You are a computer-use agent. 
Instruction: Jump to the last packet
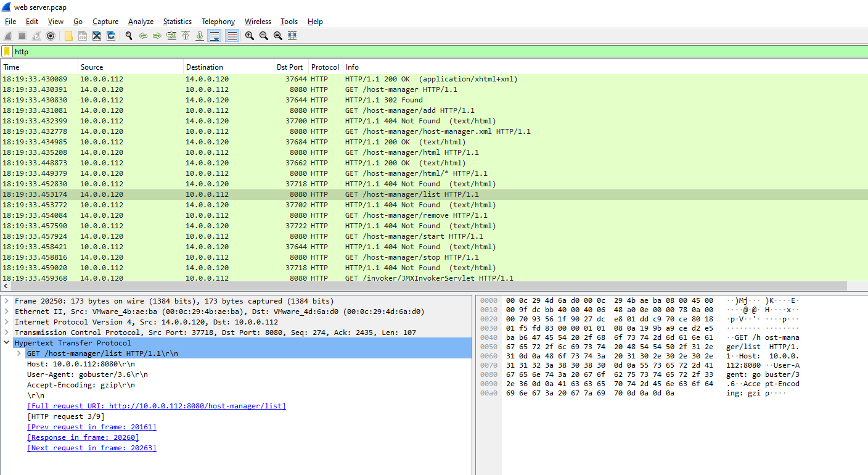[x=200, y=36]
